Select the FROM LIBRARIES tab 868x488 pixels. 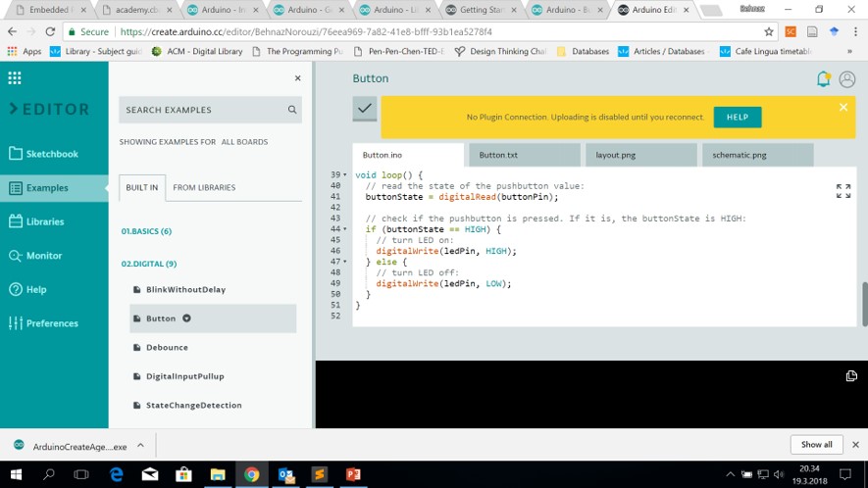(204, 187)
